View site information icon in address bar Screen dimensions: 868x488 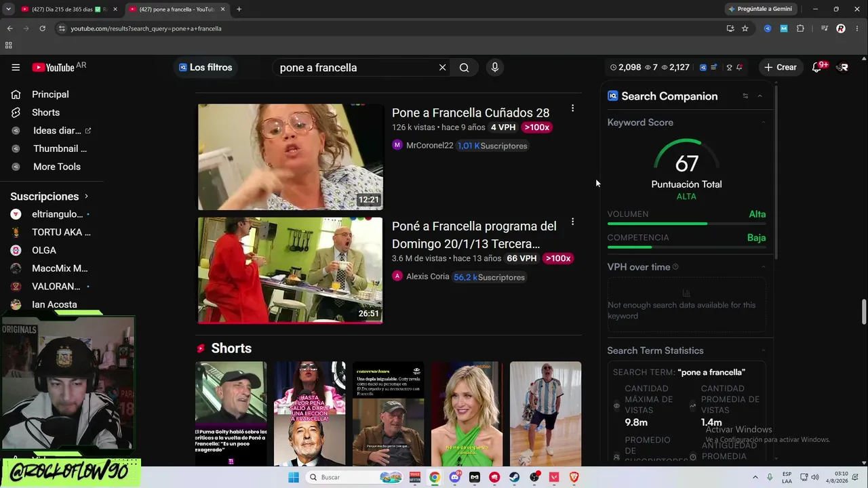pyautogui.click(x=62, y=28)
